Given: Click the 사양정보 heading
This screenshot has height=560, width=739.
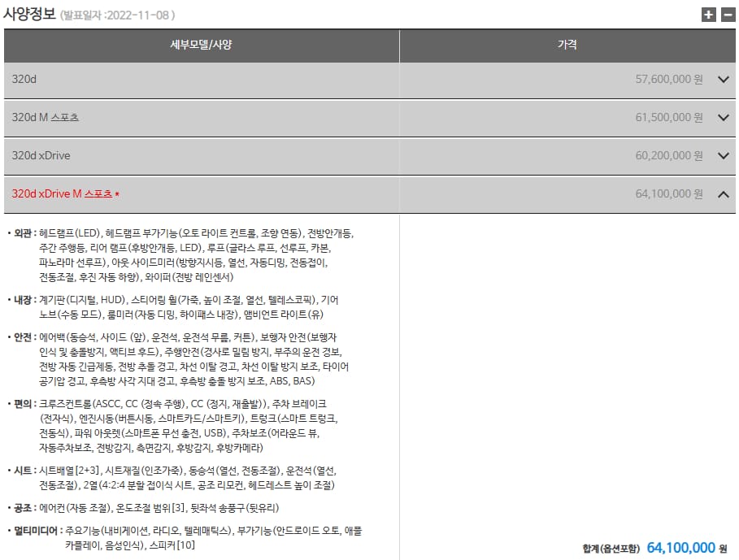Looking at the screenshot, I should click(29, 14).
